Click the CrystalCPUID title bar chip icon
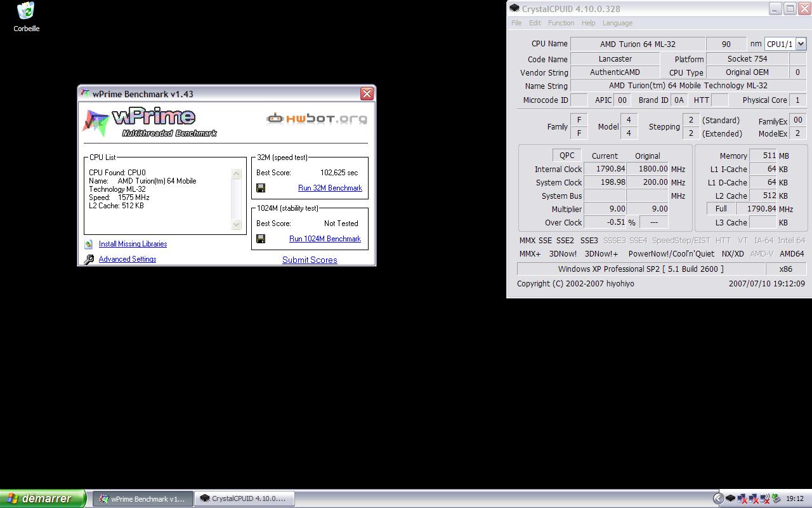Image resolution: width=812 pixels, height=508 pixels. [x=514, y=9]
